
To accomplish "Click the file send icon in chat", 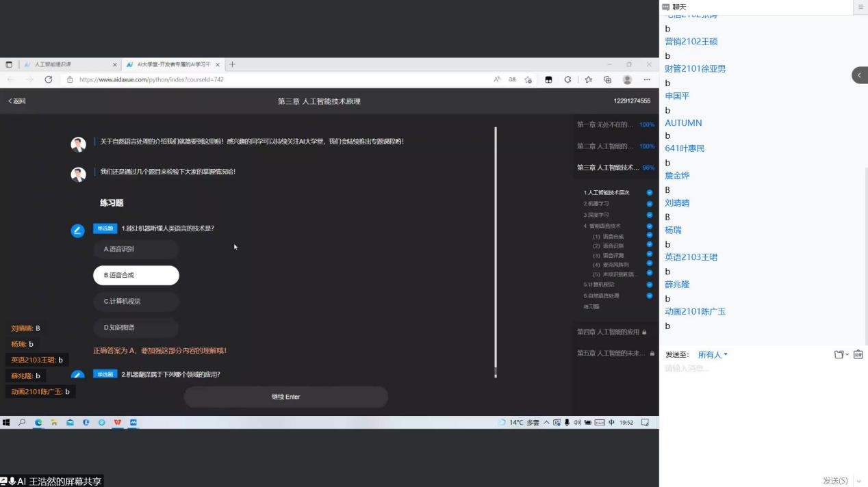I will [x=839, y=354].
